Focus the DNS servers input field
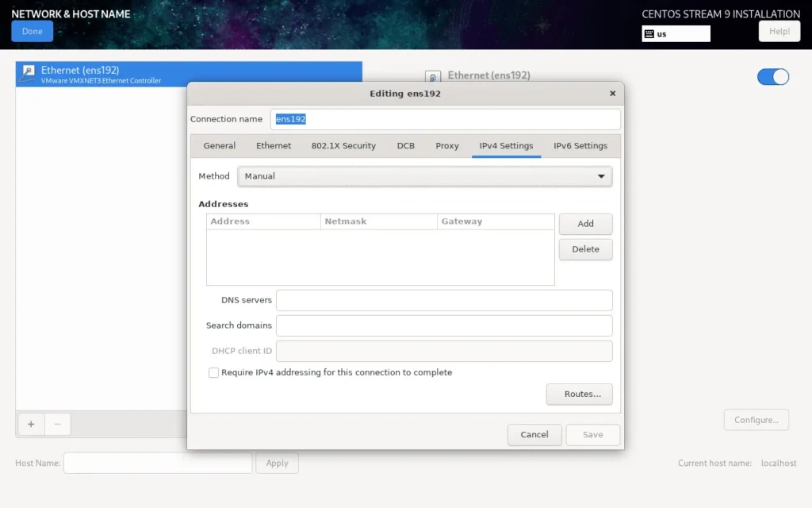 tap(444, 300)
